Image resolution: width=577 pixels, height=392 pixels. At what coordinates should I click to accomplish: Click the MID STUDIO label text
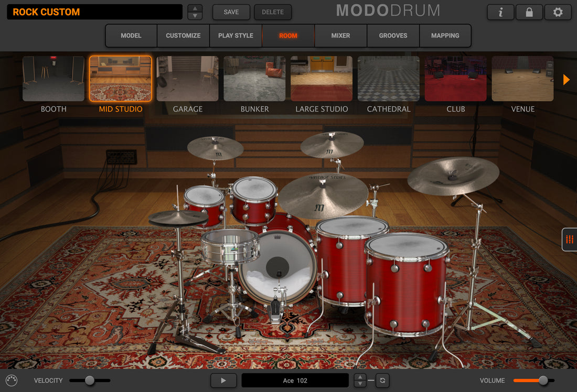coord(121,109)
